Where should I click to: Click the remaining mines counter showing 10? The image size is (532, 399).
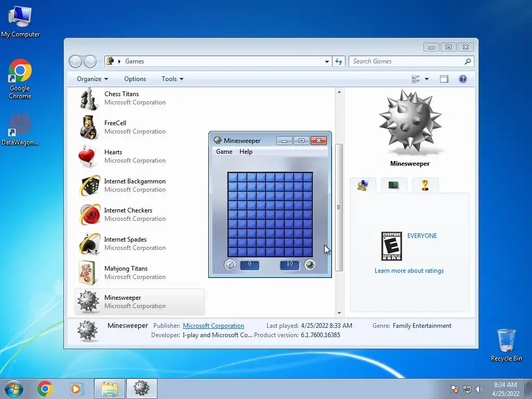tap(290, 265)
